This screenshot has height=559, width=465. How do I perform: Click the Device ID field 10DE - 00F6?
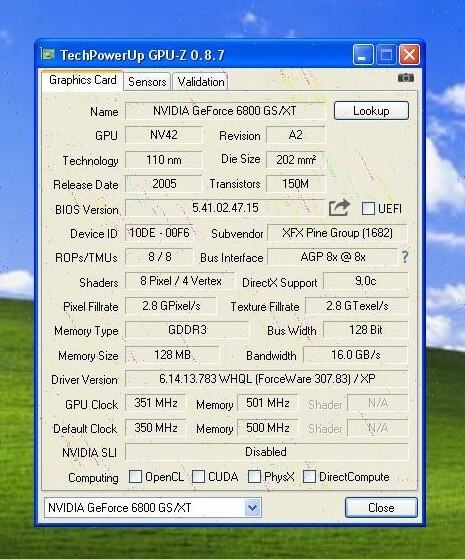pyautogui.click(x=159, y=233)
